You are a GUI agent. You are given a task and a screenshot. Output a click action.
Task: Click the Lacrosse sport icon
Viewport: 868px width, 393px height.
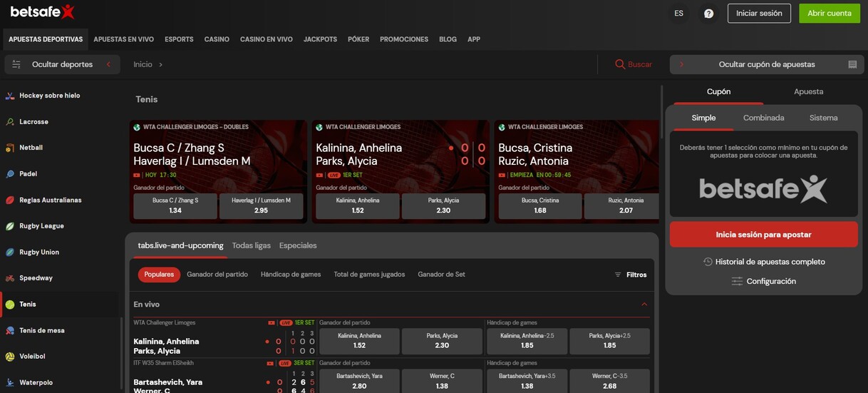pyautogui.click(x=10, y=122)
